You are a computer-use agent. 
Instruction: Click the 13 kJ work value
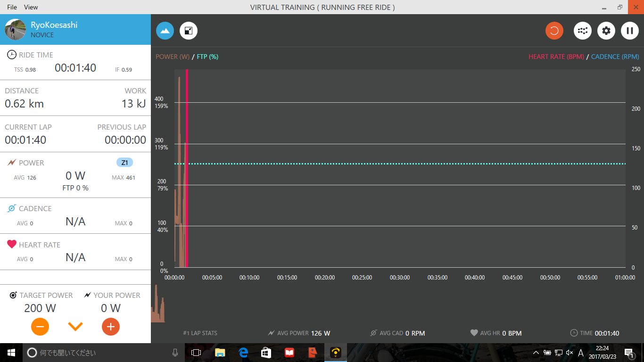point(134,104)
